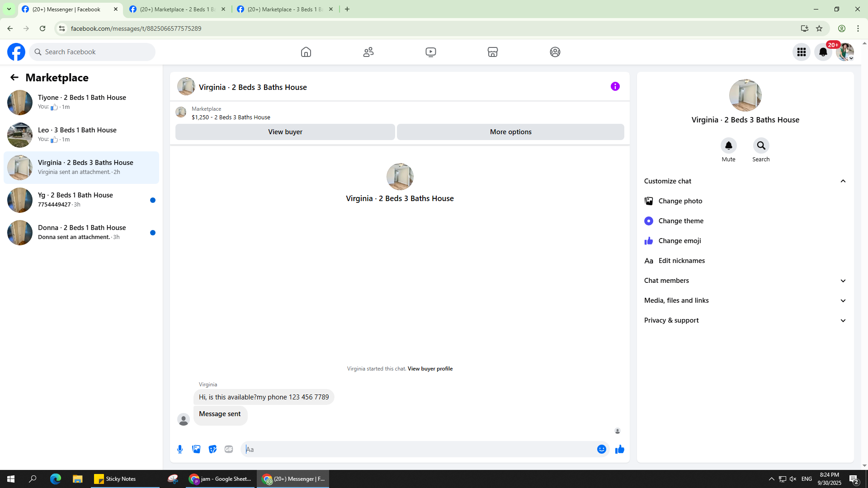Open emoji picker in message box
The height and width of the screenshot is (488, 868).
[x=601, y=449]
